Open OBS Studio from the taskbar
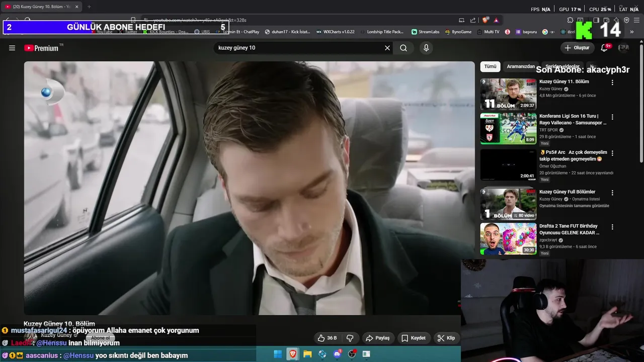This screenshot has width=644, height=362. pyautogui.click(x=352, y=354)
